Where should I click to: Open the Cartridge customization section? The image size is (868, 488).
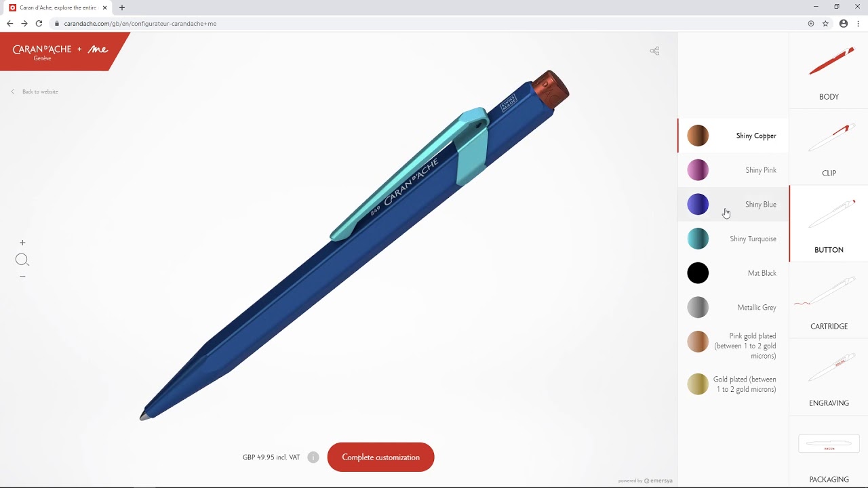point(829,300)
